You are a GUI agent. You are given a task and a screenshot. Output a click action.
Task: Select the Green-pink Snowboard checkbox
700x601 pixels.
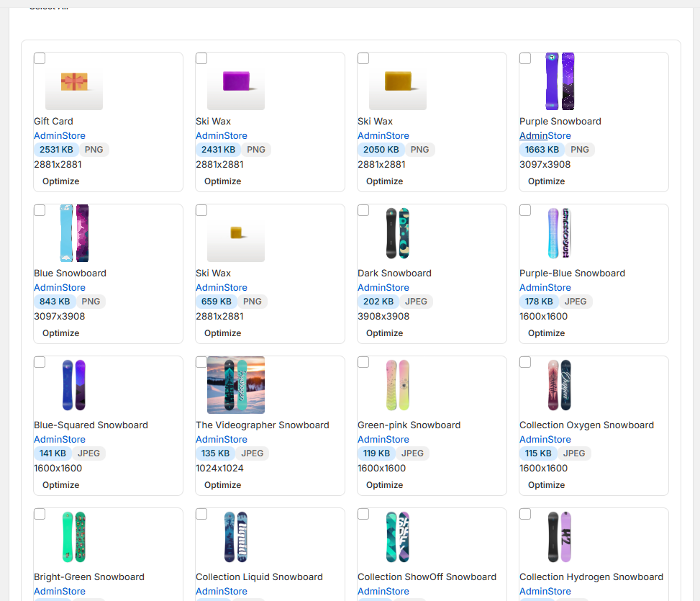(x=363, y=362)
